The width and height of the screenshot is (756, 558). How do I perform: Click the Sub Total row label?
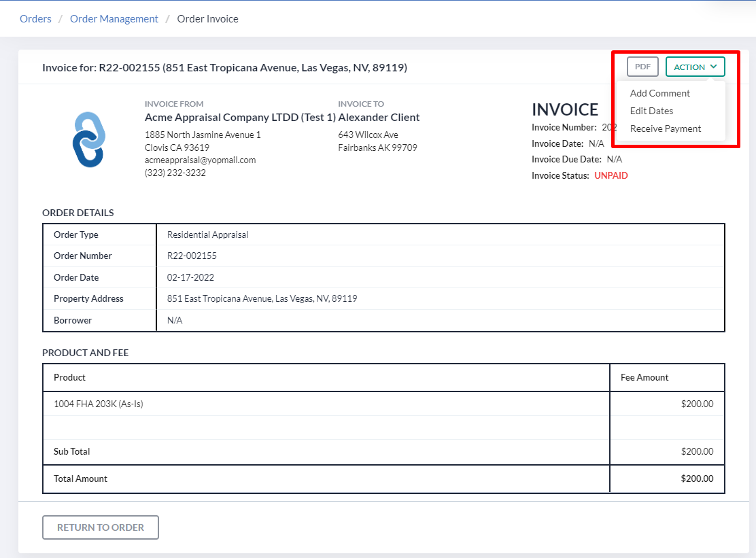72,451
